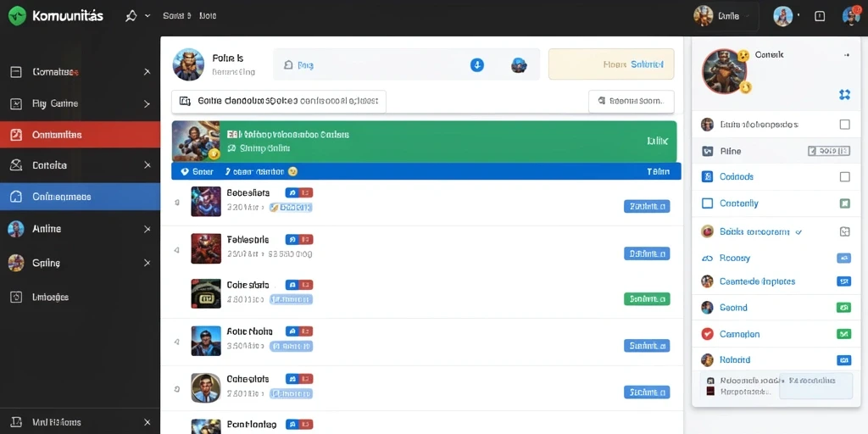Expand the Sobesfiete row arrow

pos(176,203)
